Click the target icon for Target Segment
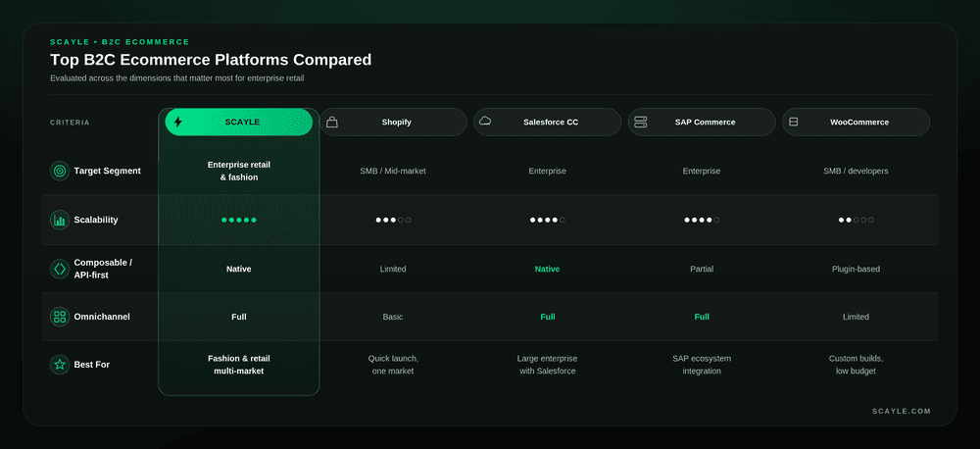Screen dimensions: 980x449 [60, 171]
